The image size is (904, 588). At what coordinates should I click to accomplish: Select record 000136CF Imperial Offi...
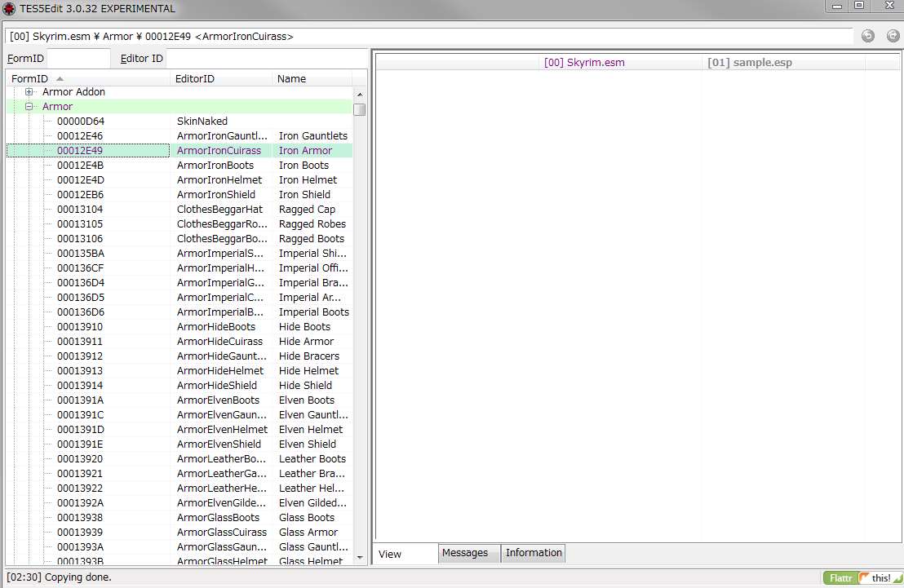tap(179, 268)
